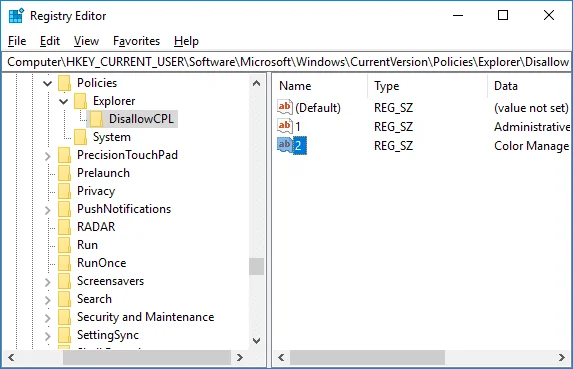Viewport: 573px width, 369px height.
Task: Expand the PushNotifications key
Action: point(48,210)
